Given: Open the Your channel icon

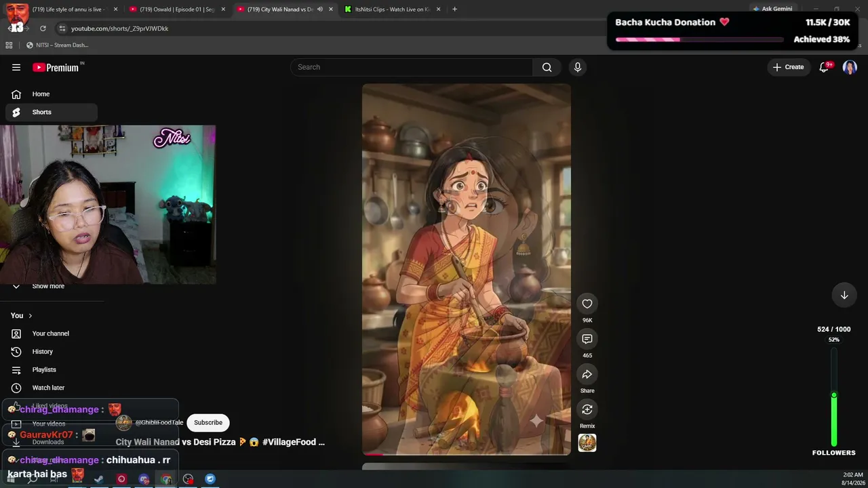Looking at the screenshot, I should click(x=16, y=333).
